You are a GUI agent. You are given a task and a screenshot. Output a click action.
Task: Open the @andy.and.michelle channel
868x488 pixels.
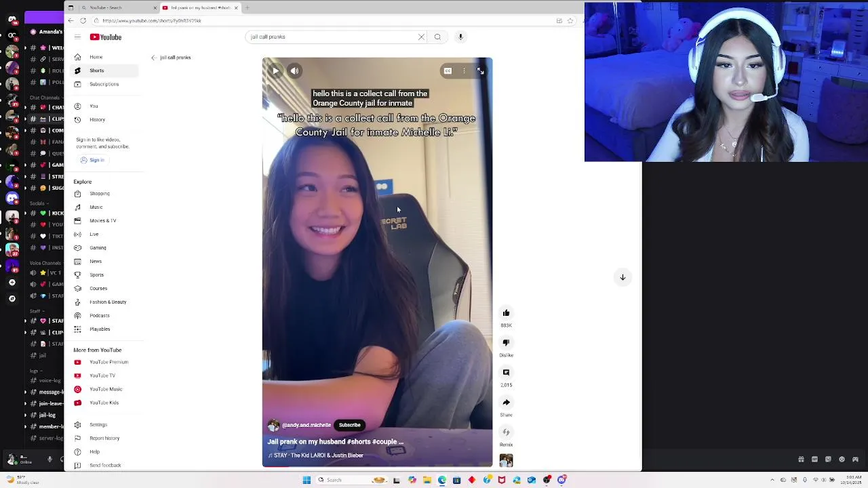[x=307, y=425]
